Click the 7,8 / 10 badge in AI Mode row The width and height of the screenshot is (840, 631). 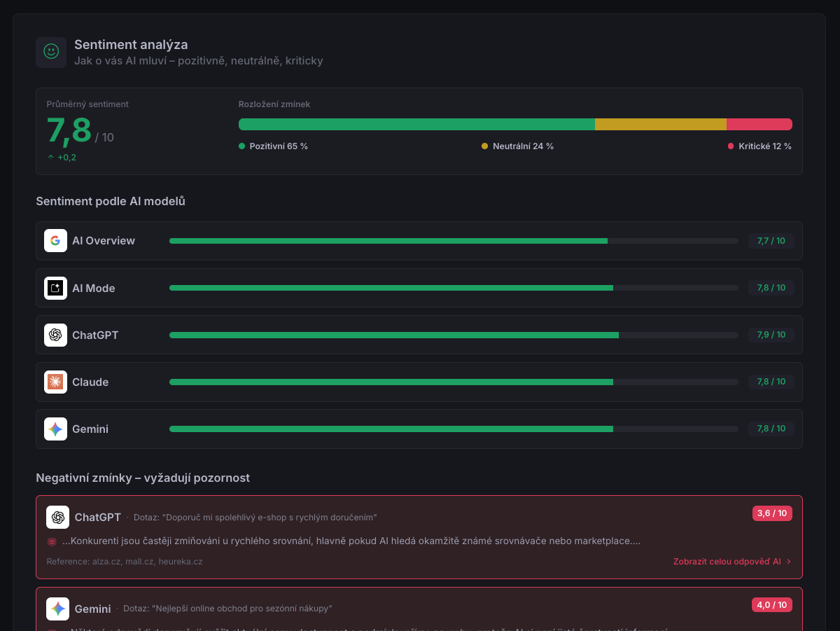tap(771, 288)
